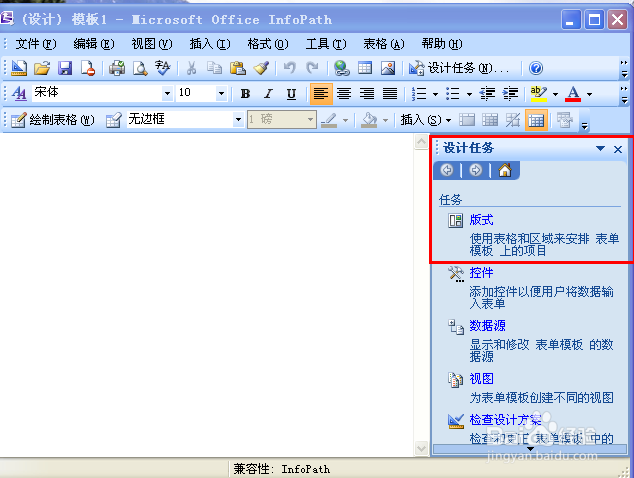Open the 插入(I) menu

click(210, 44)
